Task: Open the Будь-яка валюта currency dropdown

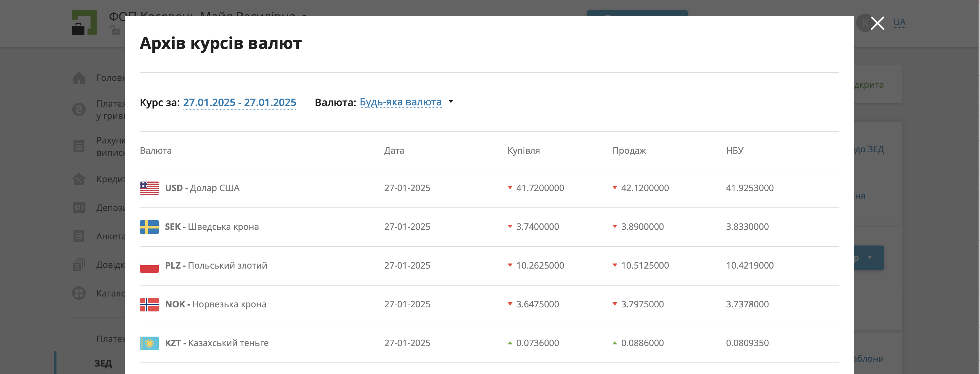Action: pos(401,102)
